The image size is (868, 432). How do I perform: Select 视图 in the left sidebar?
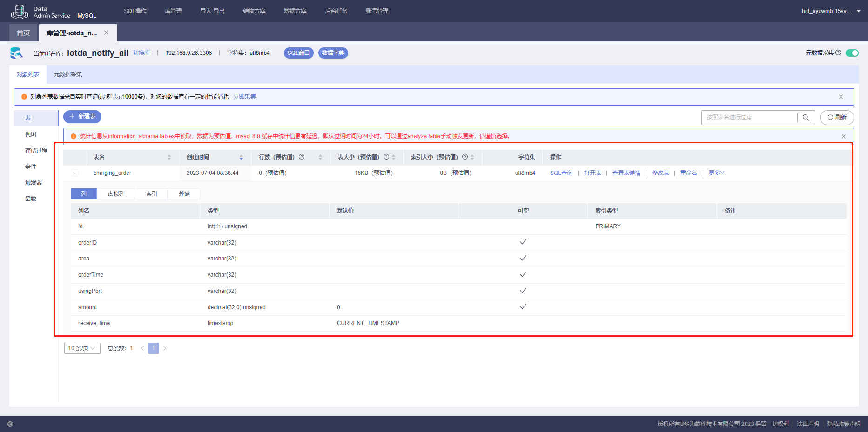pyautogui.click(x=31, y=134)
